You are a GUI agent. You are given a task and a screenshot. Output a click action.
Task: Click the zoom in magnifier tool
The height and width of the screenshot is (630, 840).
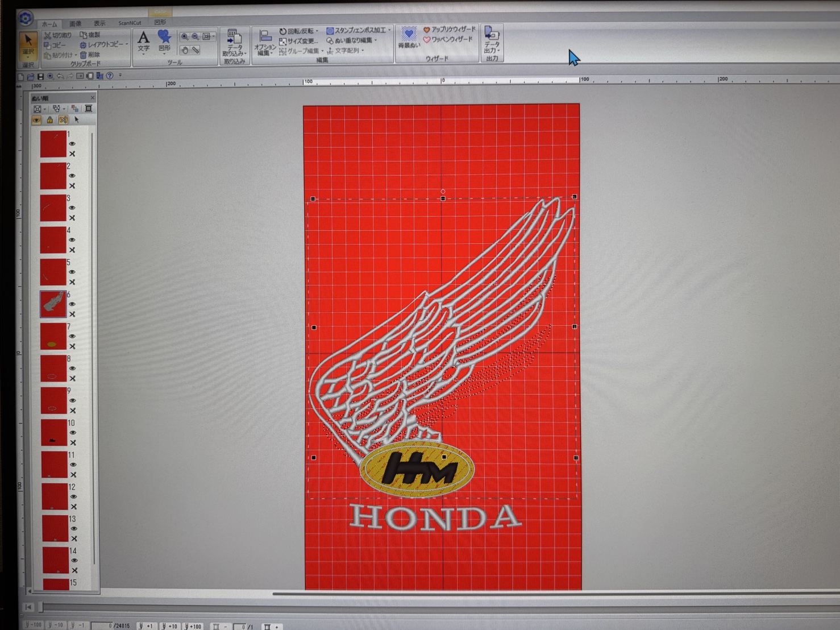pyautogui.click(x=185, y=36)
